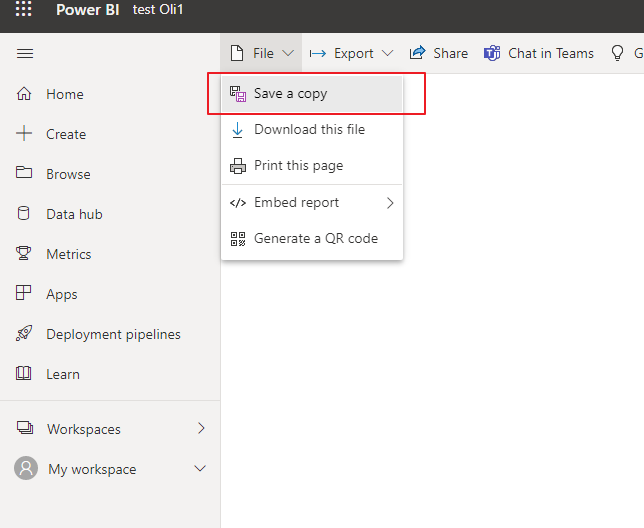Screen dimensions: 644x528
Task: Open Deployment pipelines in the sidebar
Action: 113,335
